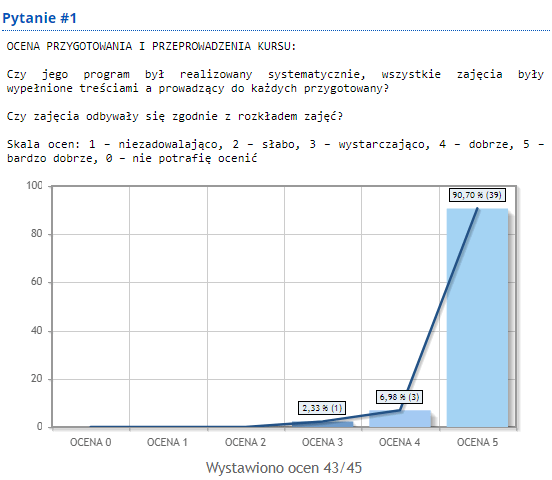The image size is (552, 480).
Task: Click the 6,98 % (3) data label
Action: click(400, 397)
